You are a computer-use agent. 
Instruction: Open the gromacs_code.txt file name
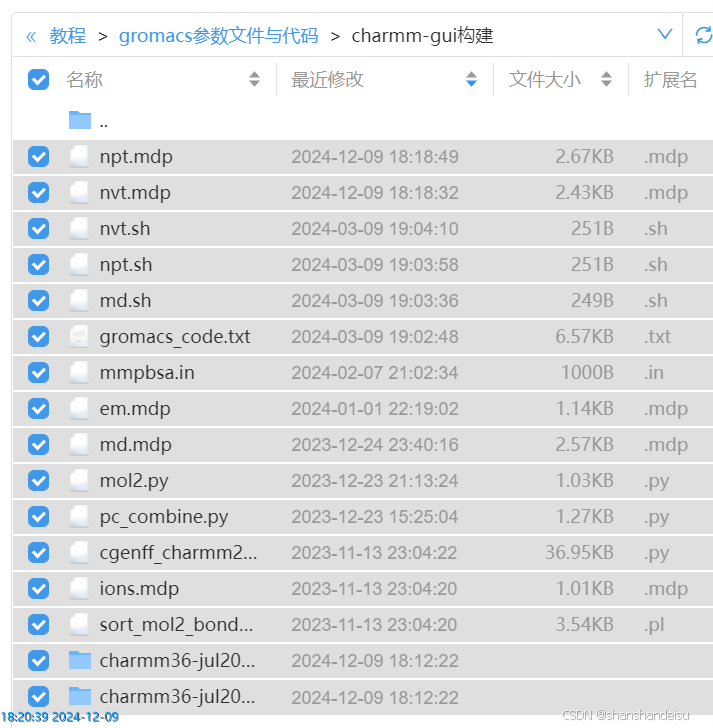click(175, 337)
